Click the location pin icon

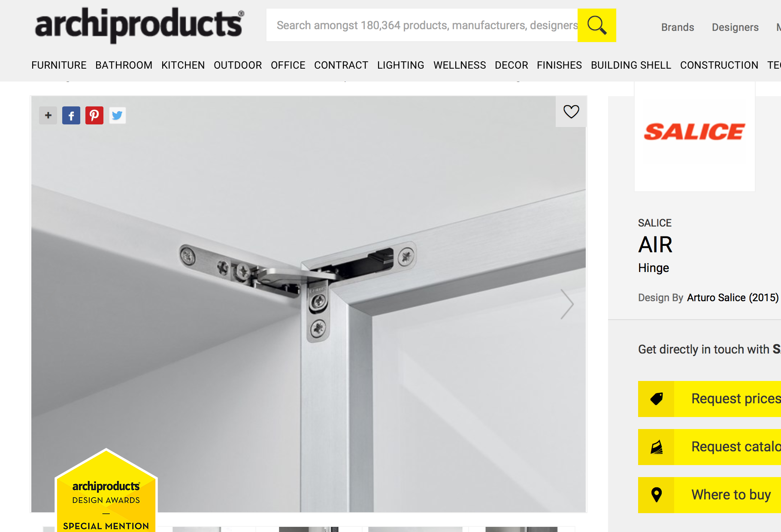656,495
